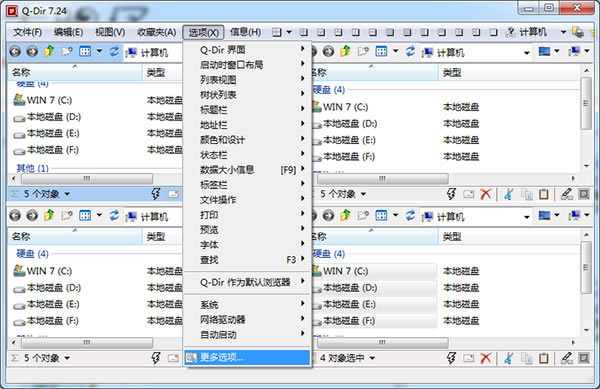Click red X delete in bottom-right status bar
The width and height of the screenshot is (600, 389).
tap(486, 358)
